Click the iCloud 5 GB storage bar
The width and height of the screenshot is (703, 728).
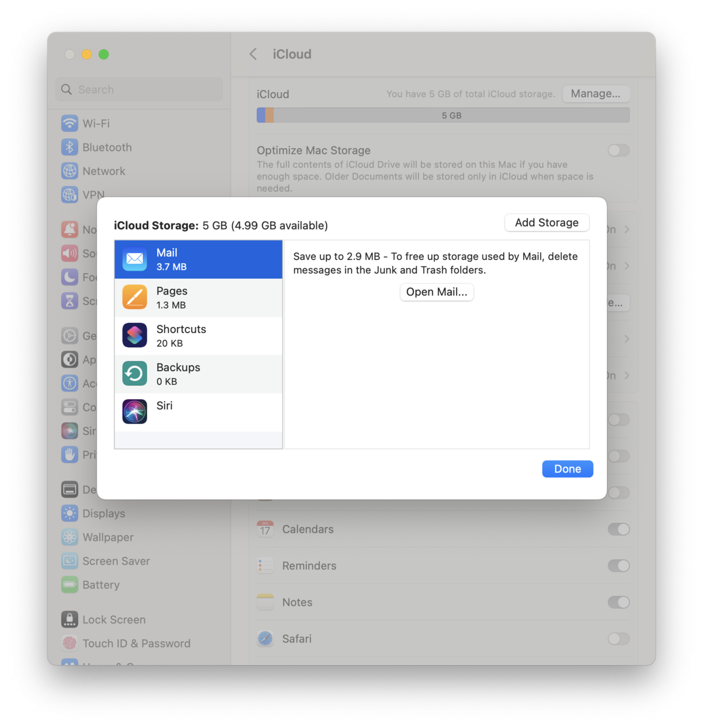[443, 116]
